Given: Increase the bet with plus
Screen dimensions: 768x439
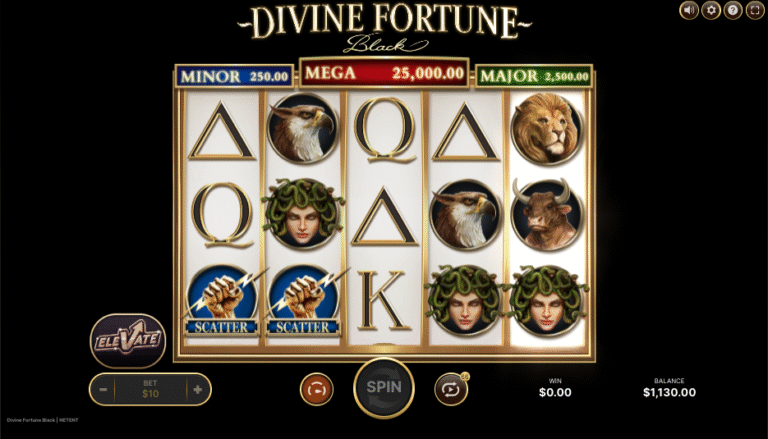Looking at the screenshot, I should 197,390.
